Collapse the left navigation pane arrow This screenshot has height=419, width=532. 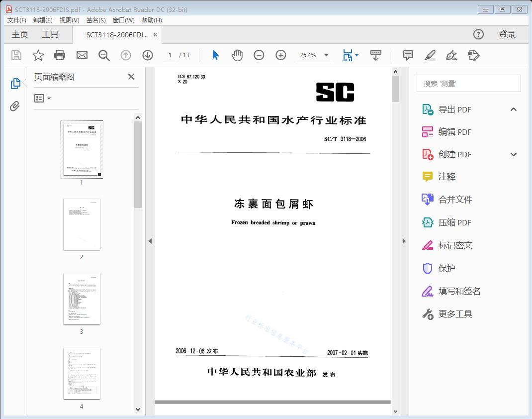[x=150, y=241]
